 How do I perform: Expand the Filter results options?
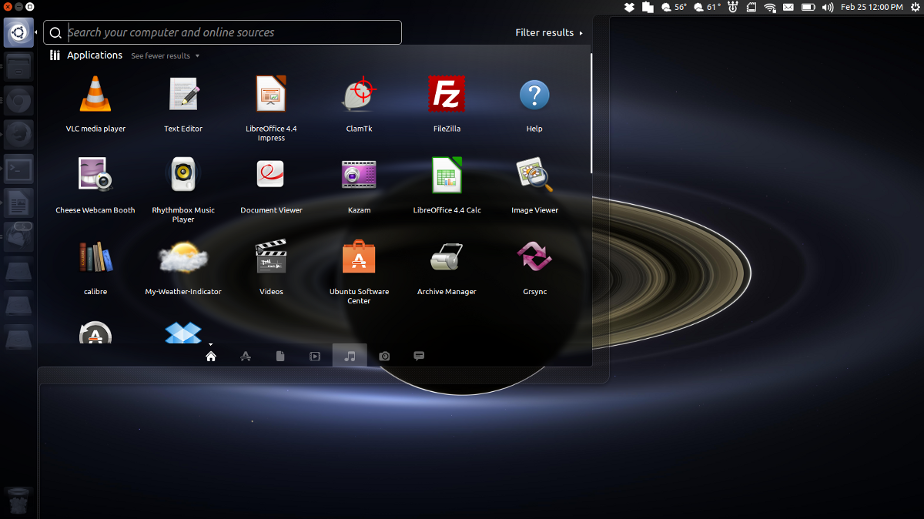tap(549, 32)
